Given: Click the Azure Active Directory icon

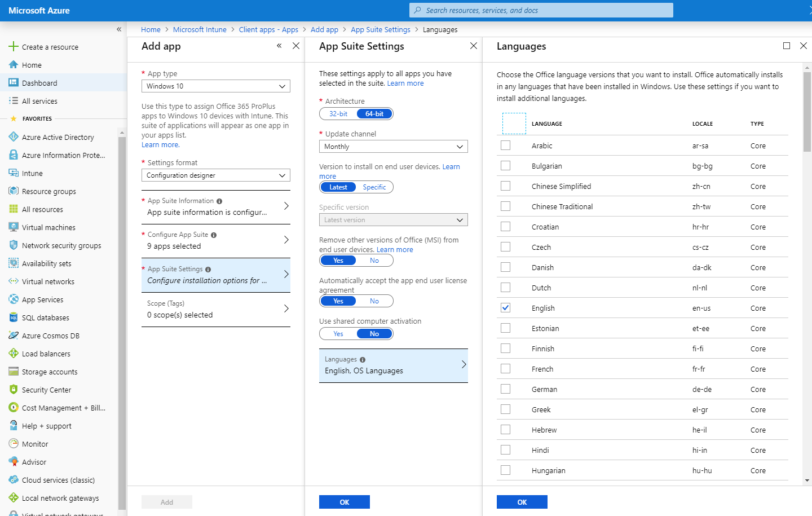Looking at the screenshot, I should tap(14, 137).
